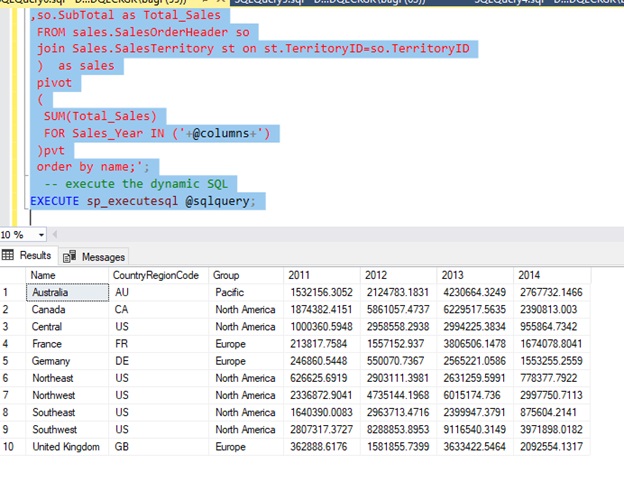Select row header number 1
Viewport: 624px width, 482px height.
(x=13, y=293)
